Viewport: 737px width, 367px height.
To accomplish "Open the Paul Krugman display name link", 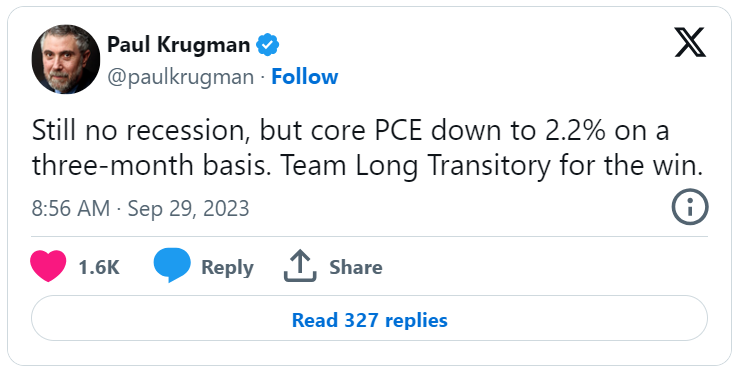I will 179,45.
